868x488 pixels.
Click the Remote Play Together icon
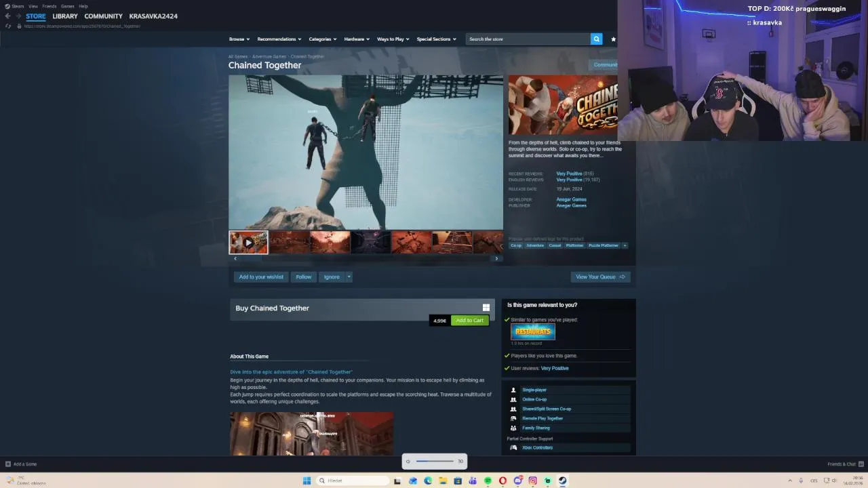click(513, 418)
